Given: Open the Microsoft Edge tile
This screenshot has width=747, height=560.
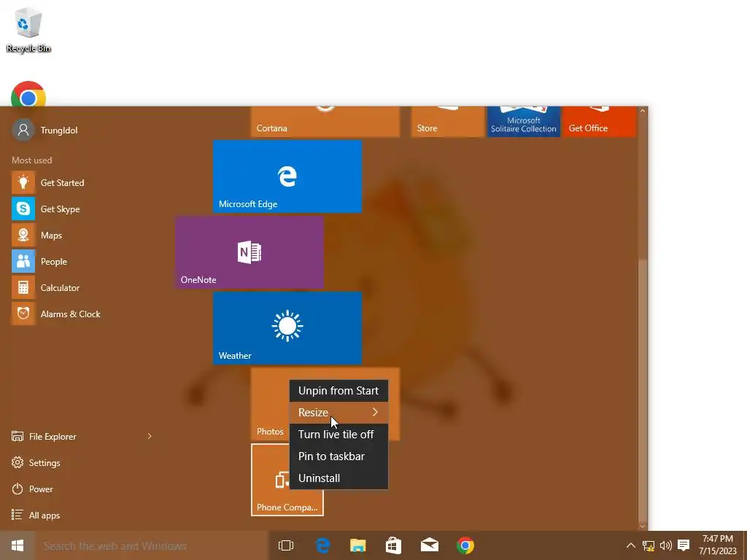Looking at the screenshot, I should 287,176.
